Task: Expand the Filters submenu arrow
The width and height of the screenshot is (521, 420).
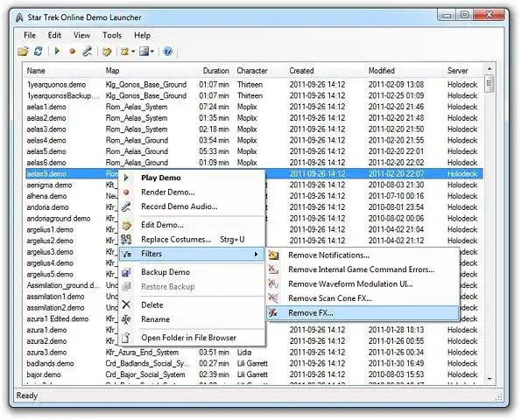Action: 256,254
